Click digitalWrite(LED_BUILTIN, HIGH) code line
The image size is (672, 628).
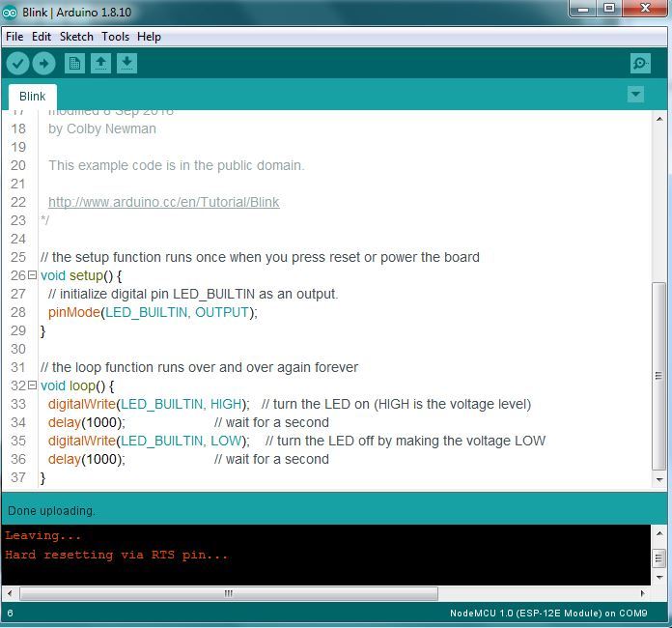(x=149, y=404)
